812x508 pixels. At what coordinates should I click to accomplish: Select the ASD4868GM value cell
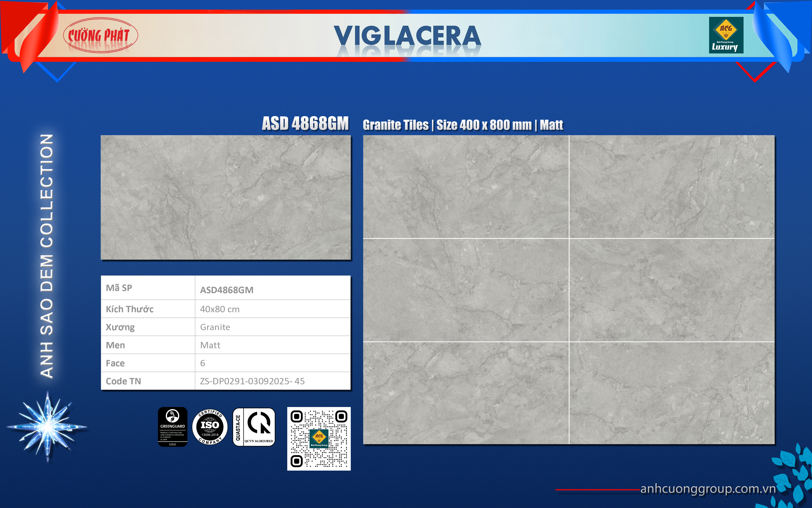[x=273, y=288]
